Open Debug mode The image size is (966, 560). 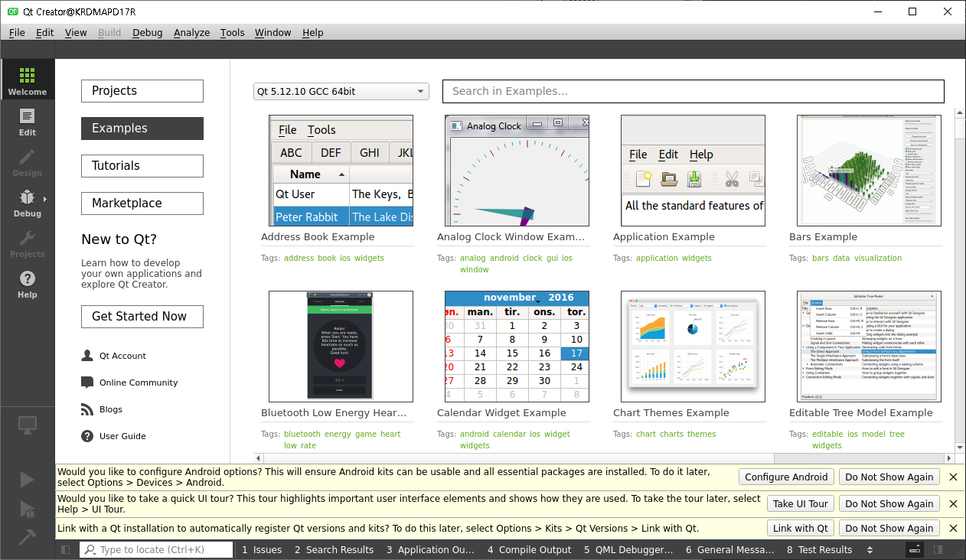click(28, 202)
